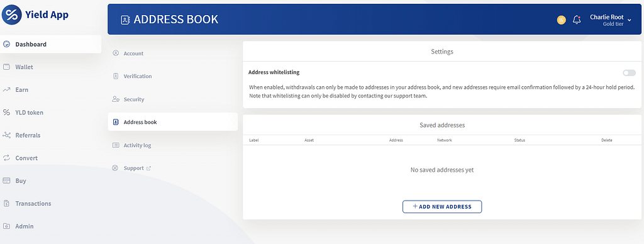Click the Support lifebuoy icon

116,168
